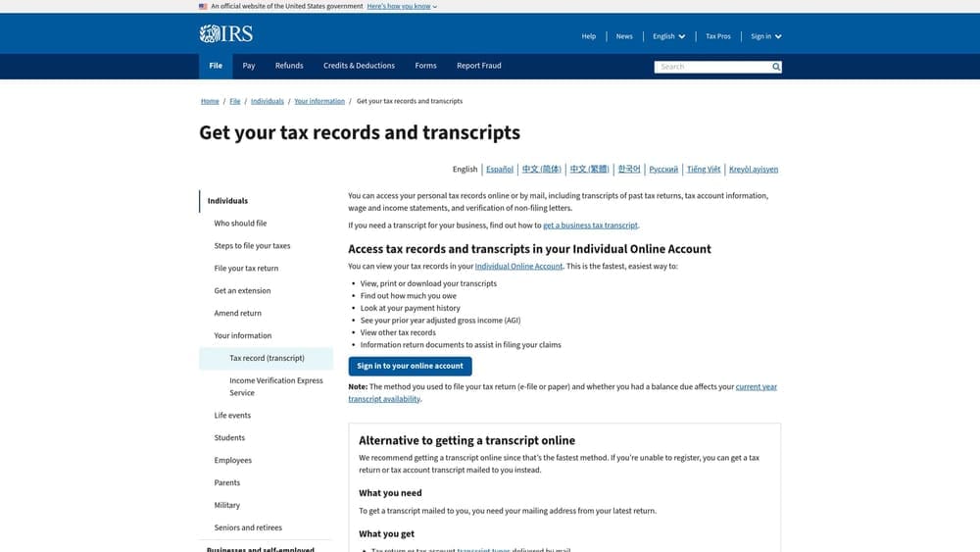Click "See your prior year adjusted gross income" bullet

[x=440, y=321]
